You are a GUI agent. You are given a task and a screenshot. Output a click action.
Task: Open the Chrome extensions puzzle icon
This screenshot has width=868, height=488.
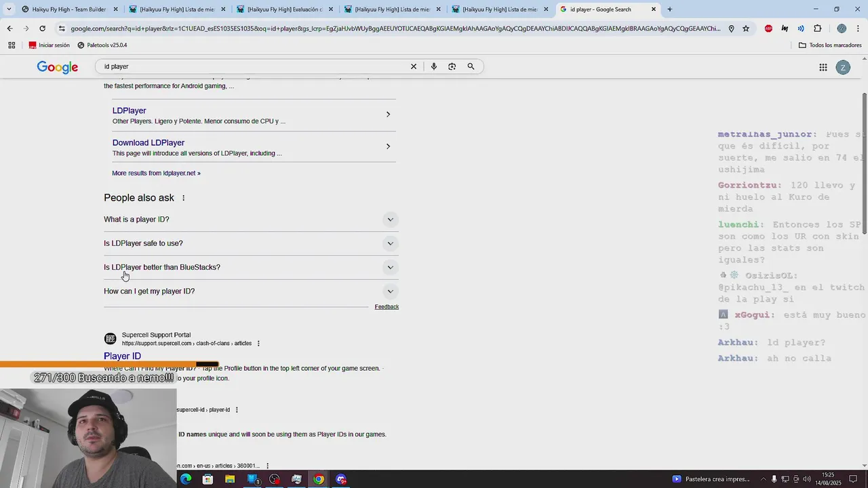[817, 28]
